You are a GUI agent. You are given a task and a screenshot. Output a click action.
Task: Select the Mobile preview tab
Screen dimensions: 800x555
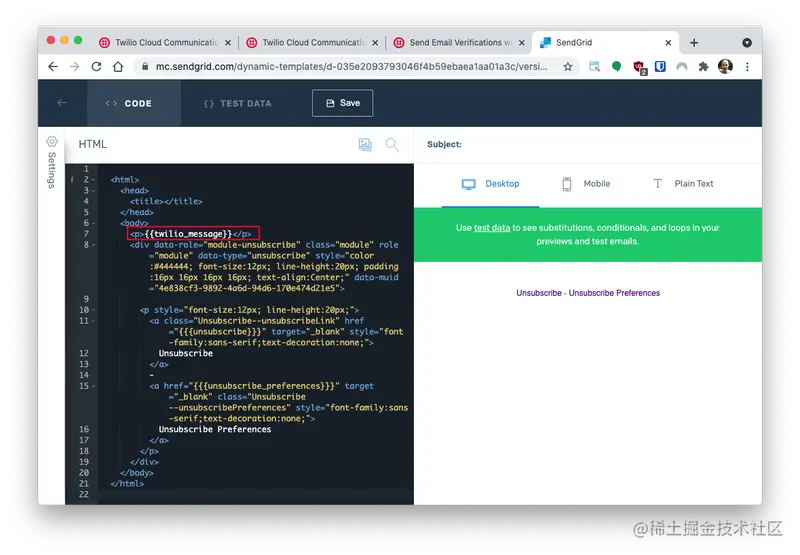(x=586, y=184)
